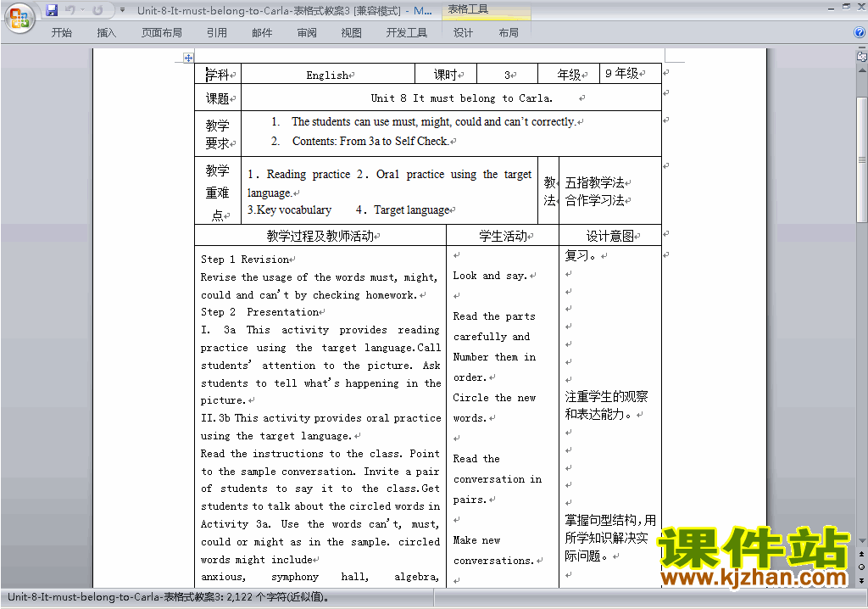Switch to the 页面布局 tab
Image resolution: width=868 pixels, height=609 pixels.
pyautogui.click(x=162, y=33)
